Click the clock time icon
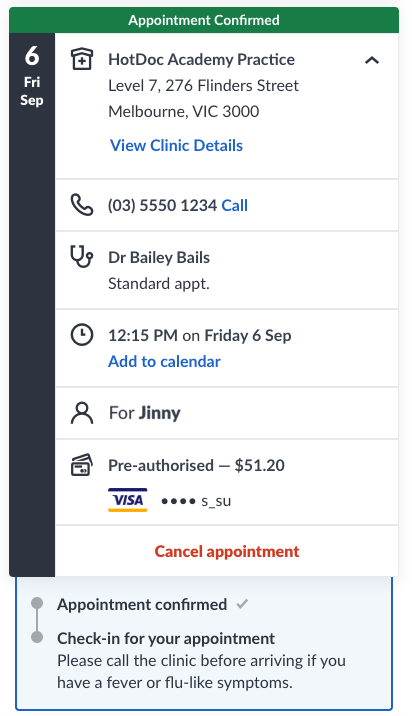This screenshot has width=412, height=716. pos(82,335)
